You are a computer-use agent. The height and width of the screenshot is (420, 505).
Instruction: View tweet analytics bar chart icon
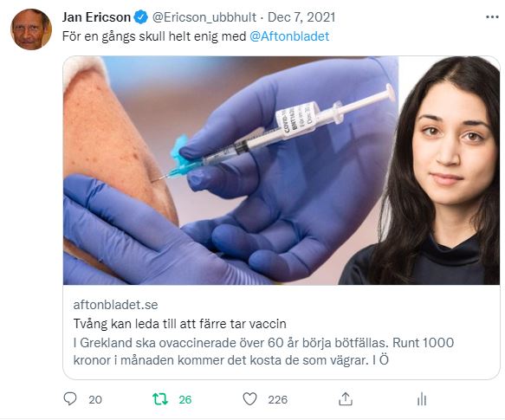coord(421,399)
